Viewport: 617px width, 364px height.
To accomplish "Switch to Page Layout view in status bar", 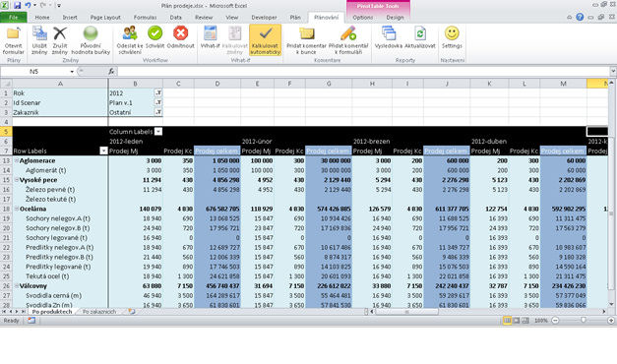I will click(x=517, y=321).
